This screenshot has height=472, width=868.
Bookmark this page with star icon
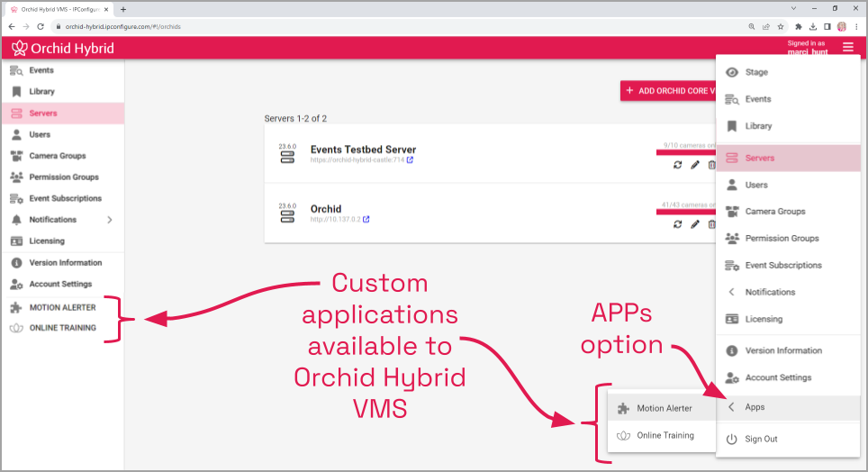coord(781,27)
